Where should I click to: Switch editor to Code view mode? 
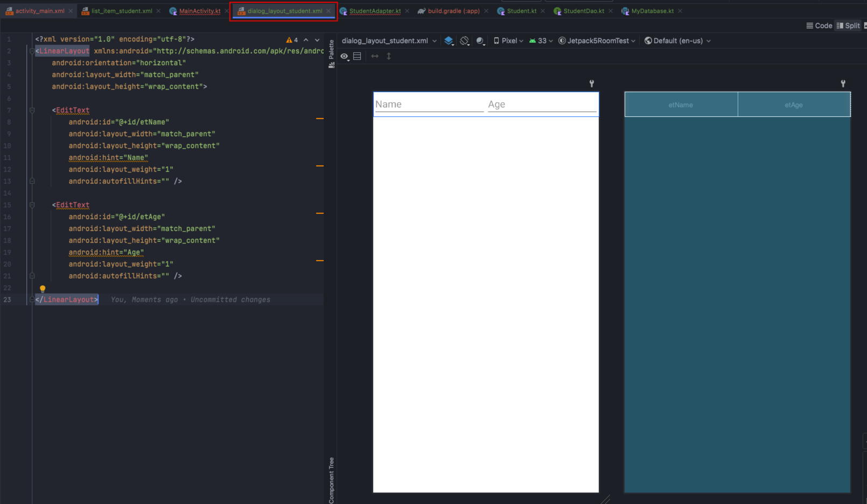819,25
